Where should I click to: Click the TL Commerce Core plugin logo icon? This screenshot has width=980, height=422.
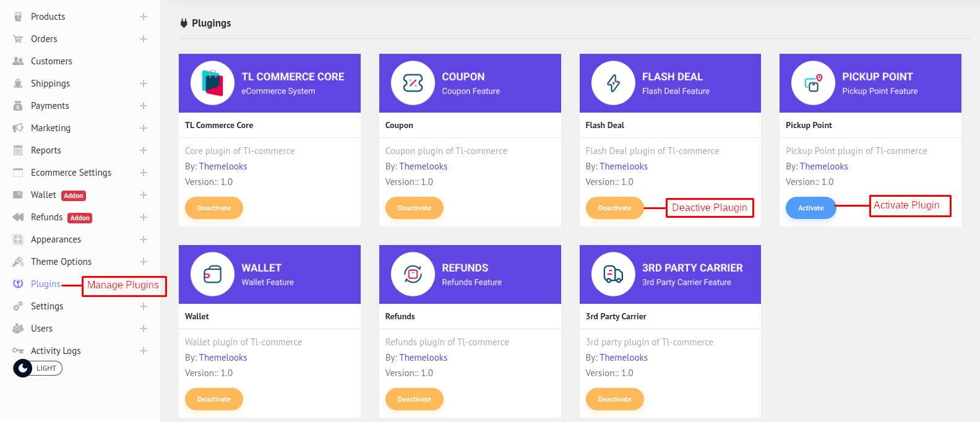point(212,83)
